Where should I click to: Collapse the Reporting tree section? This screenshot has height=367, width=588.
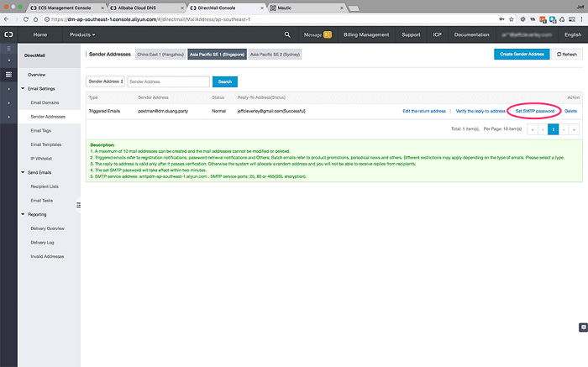pyautogui.click(x=23, y=214)
